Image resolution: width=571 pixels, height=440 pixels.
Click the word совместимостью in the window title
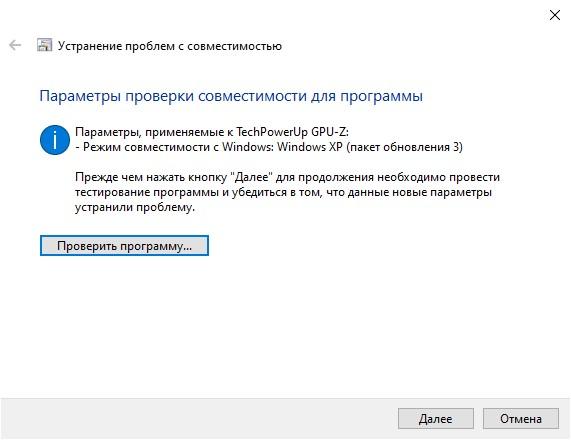[235, 46]
